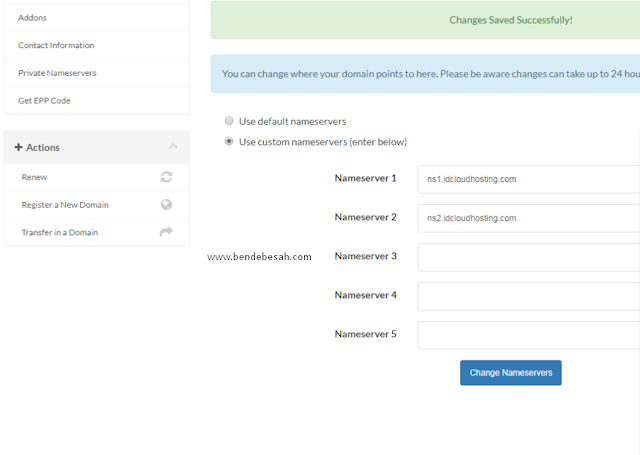This screenshot has height=455, width=640.
Task: Select Use default nameservers option
Action: [229, 121]
